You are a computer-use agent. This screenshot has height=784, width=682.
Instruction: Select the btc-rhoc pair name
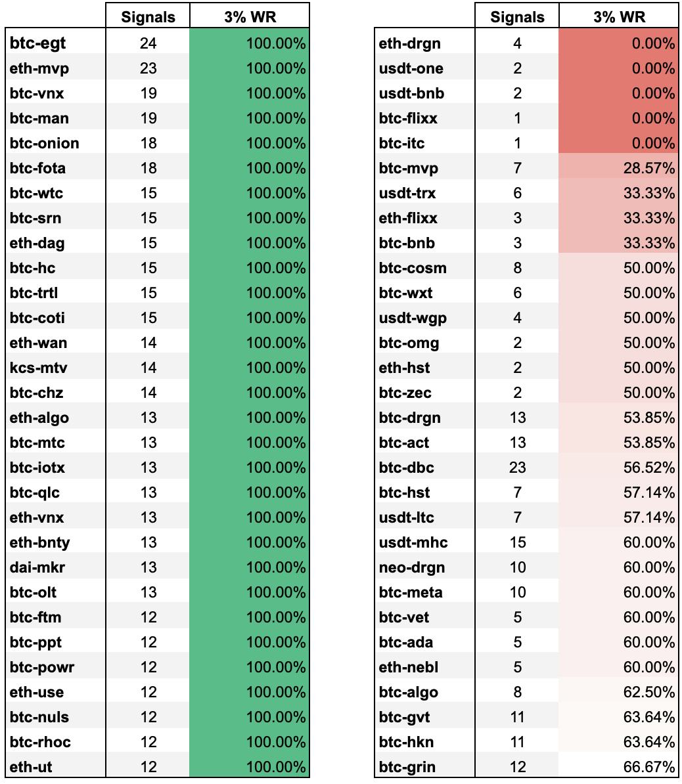[41, 742]
